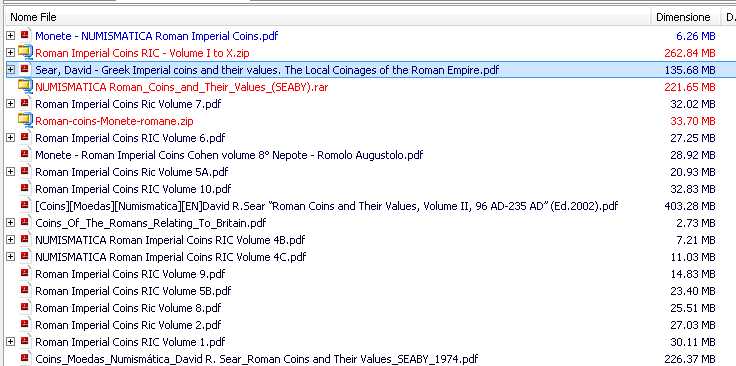Click the PDF icon of Coins_Of_The_Romans_Relating_To_Britain.pdf
Image resolution: width=736 pixels, height=366 pixels.
tap(25, 223)
